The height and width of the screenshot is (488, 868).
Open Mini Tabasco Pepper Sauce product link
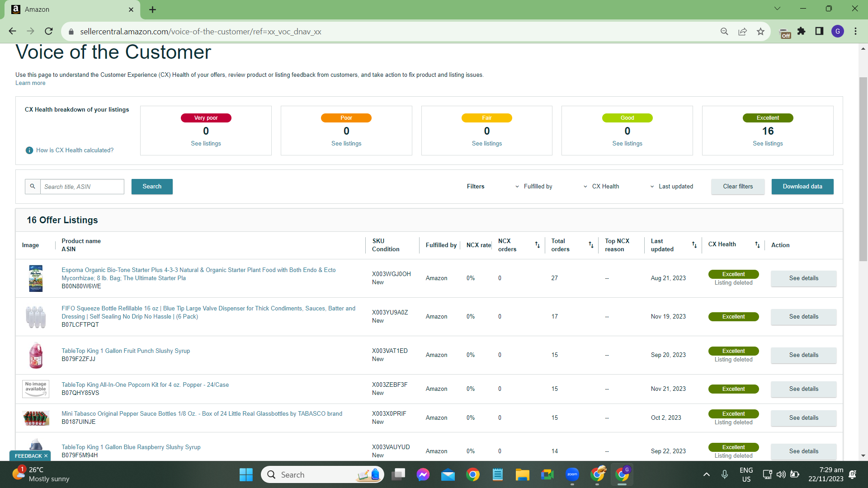pos(202,414)
